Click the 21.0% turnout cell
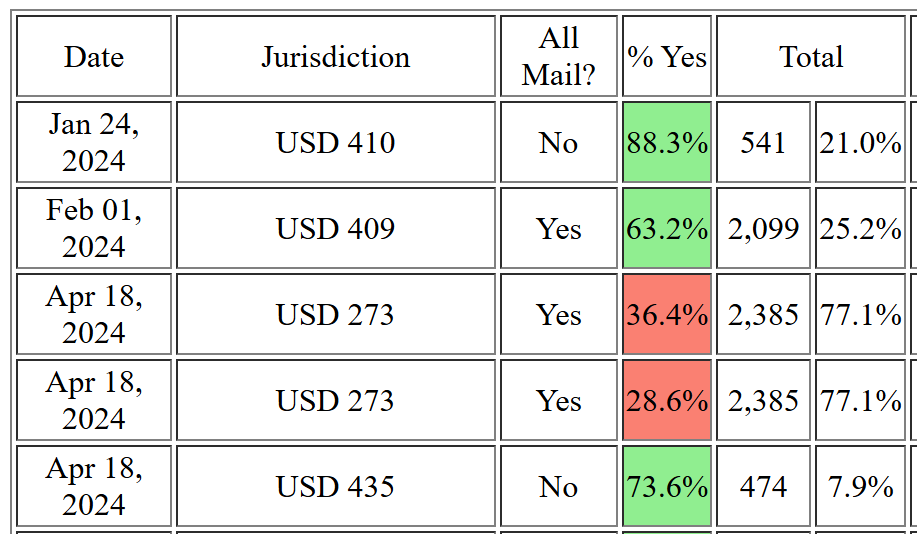The image size is (917, 534). tap(860, 143)
